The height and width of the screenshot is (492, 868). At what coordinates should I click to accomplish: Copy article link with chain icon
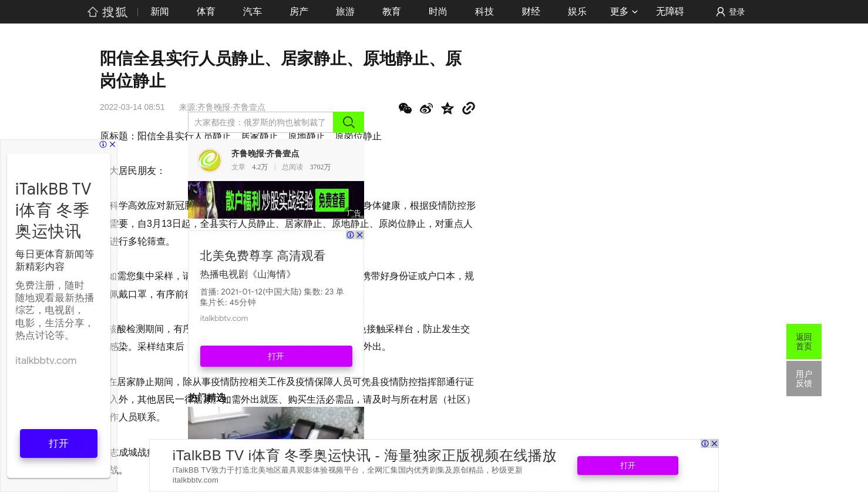[469, 108]
